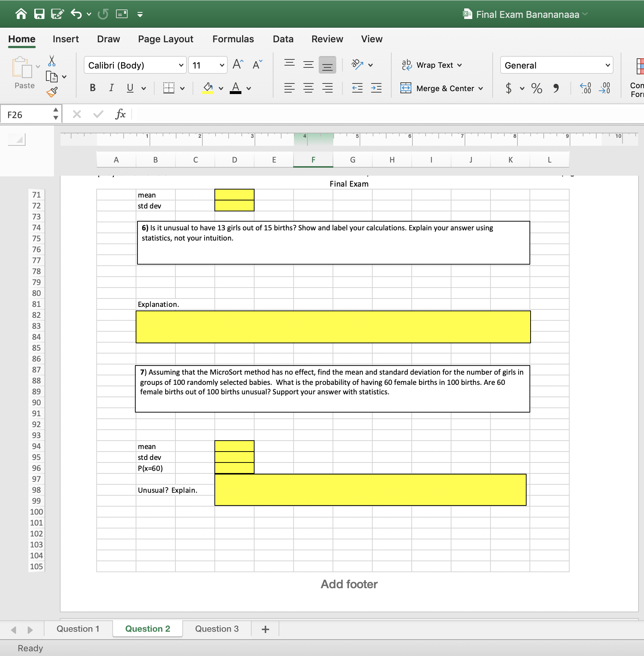Toggle Bold formatting
Image resolution: width=644 pixels, height=656 pixels.
coord(93,88)
